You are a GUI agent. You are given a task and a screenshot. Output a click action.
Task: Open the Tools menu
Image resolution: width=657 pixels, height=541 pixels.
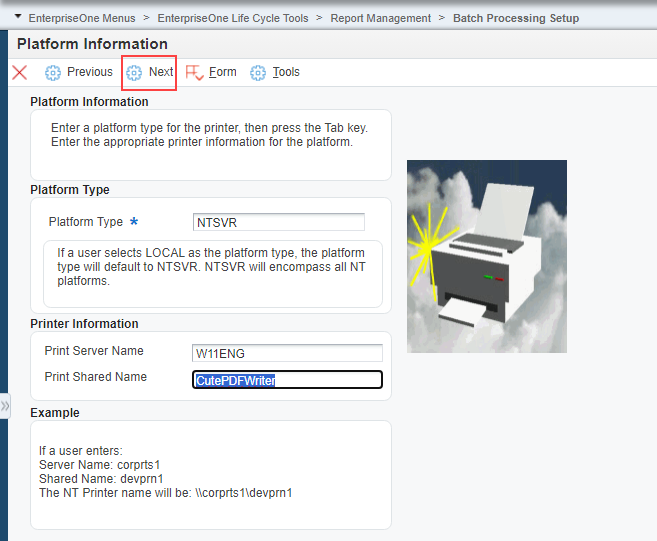click(x=275, y=72)
